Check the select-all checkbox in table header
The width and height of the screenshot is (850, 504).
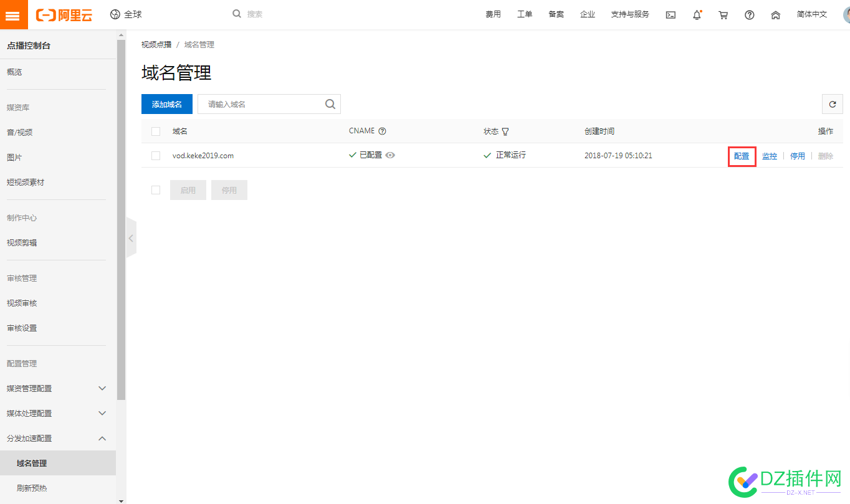tap(156, 131)
